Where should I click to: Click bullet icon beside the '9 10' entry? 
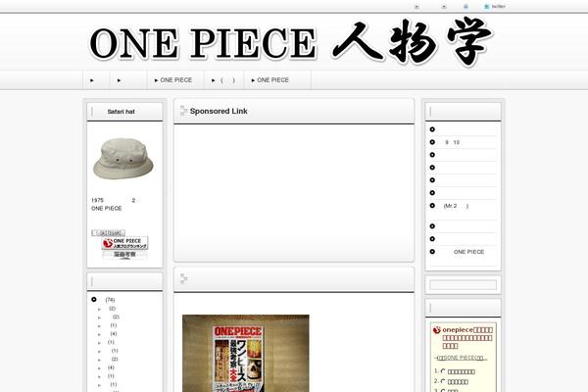tap(432, 142)
